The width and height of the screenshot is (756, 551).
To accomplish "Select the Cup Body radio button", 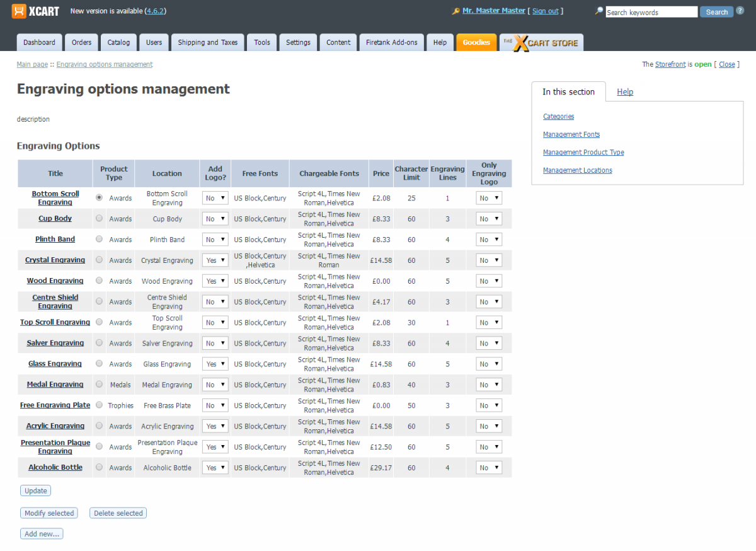I will [x=99, y=219].
